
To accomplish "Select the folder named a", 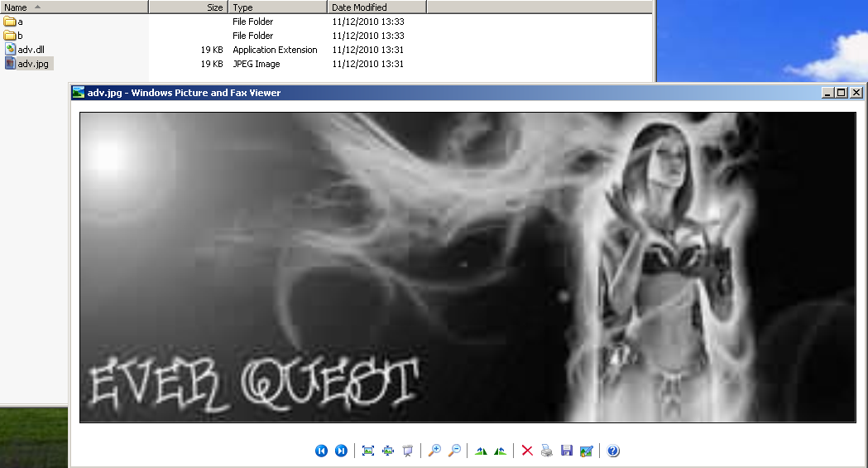I will click(x=20, y=22).
